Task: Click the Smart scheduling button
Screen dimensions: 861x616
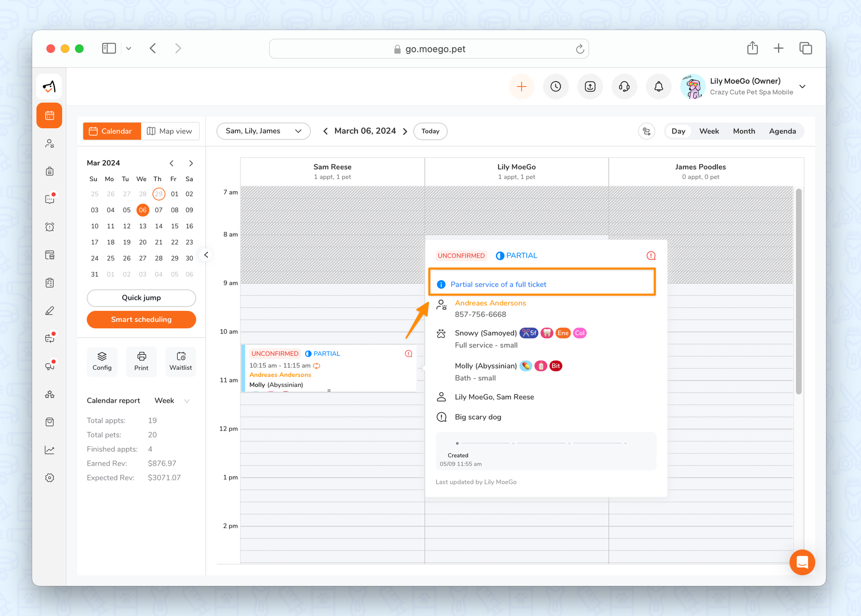Action: (141, 319)
